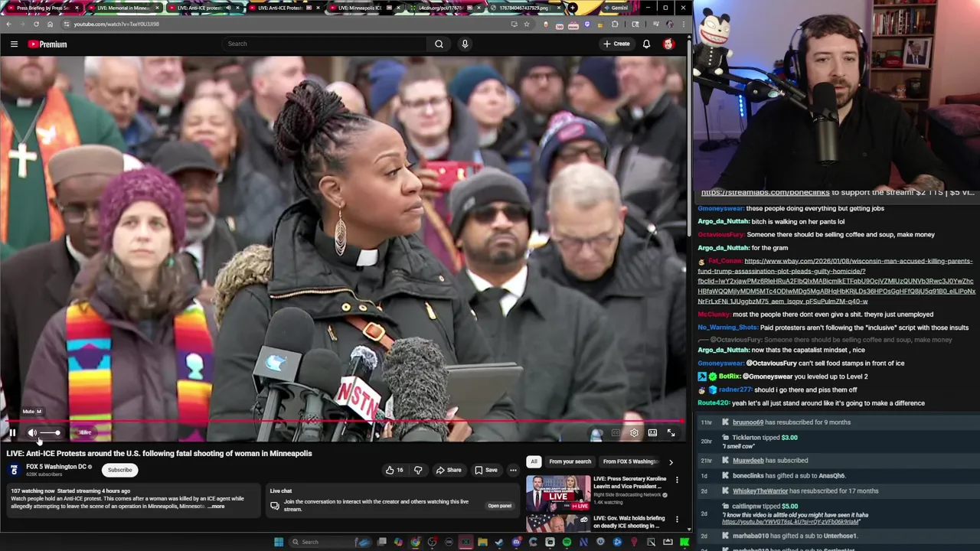980x551 pixels.
Task: Open browser extensions puzzle icon
Action: click(615, 24)
